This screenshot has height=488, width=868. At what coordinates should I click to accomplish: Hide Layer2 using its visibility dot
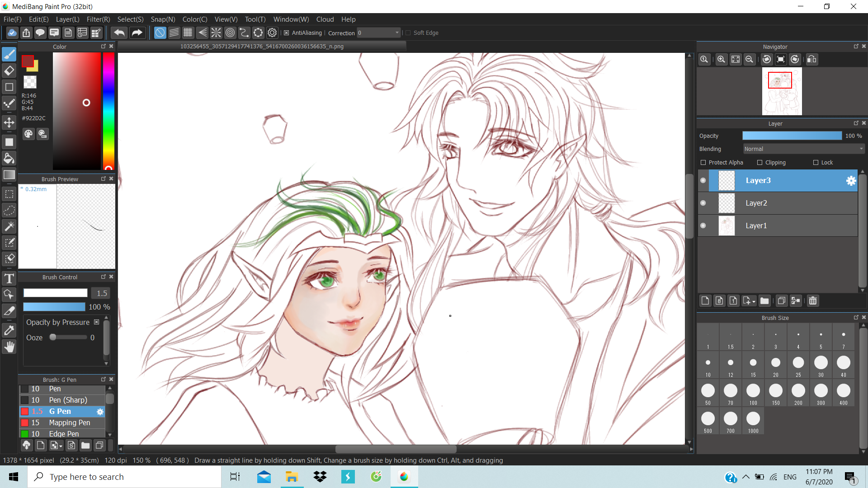pyautogui.click(x=703, y=203)
